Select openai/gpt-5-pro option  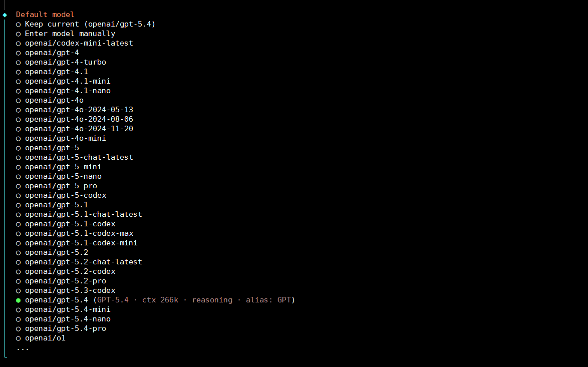(x=61, y=186)
